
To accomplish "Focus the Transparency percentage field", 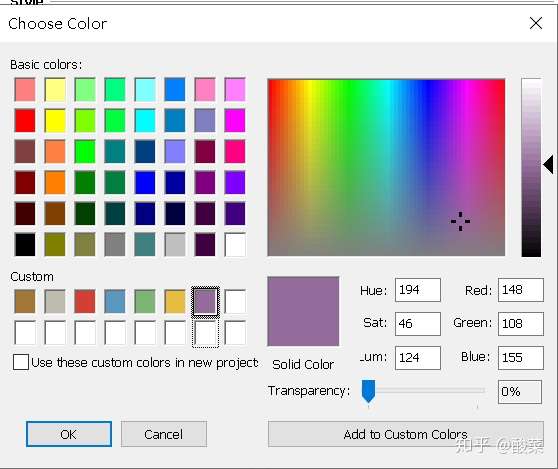I will pyautogui.click(x=520, y=391).
